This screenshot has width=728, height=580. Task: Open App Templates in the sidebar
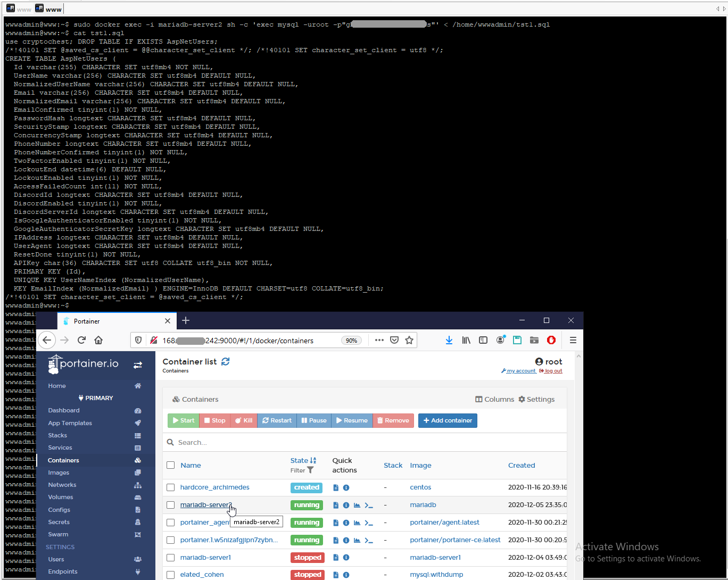pyautogui.click(x=70, y=423)
